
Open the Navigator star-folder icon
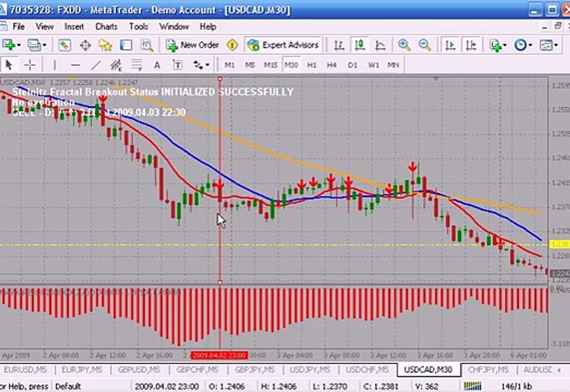point(105,45)
